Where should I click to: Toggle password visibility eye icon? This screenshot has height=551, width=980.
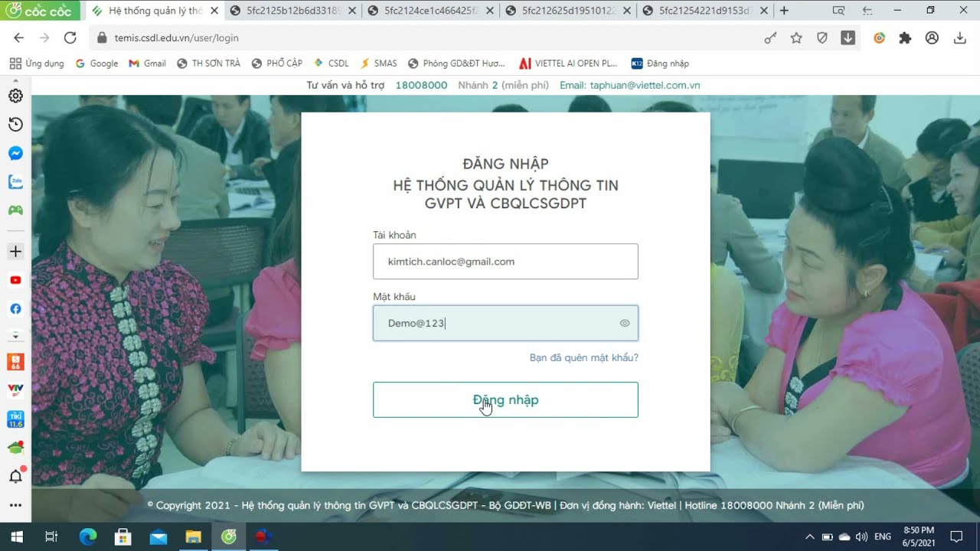[625, 323]
